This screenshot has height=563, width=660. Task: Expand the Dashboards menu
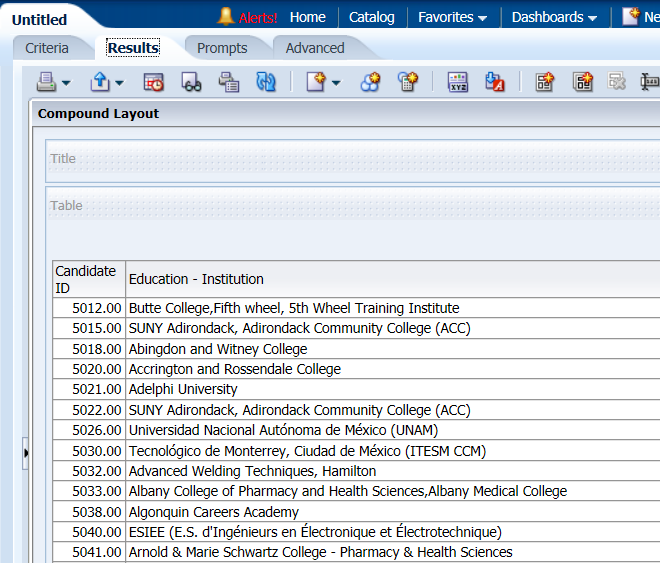pyautogui.click(x=554, y=17)
